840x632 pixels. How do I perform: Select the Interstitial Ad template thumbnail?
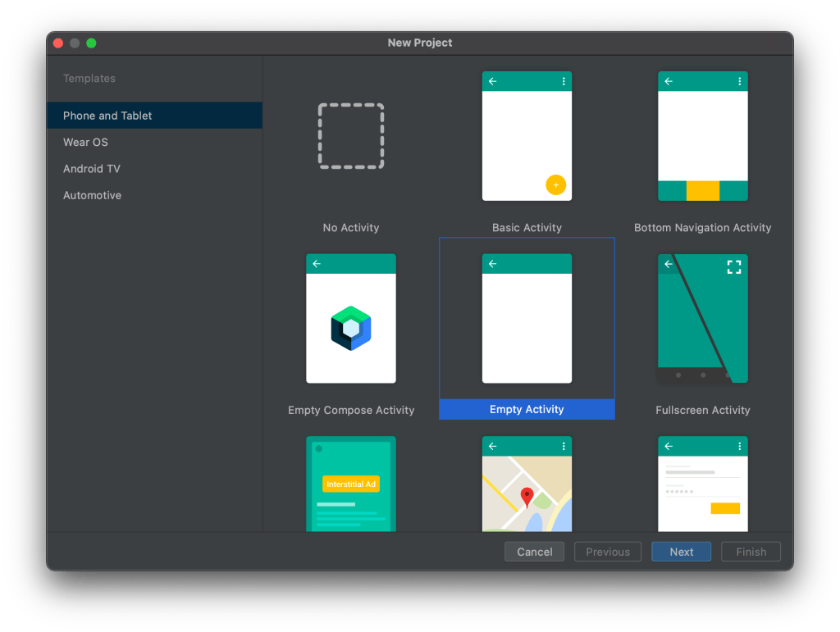(351, 484)
